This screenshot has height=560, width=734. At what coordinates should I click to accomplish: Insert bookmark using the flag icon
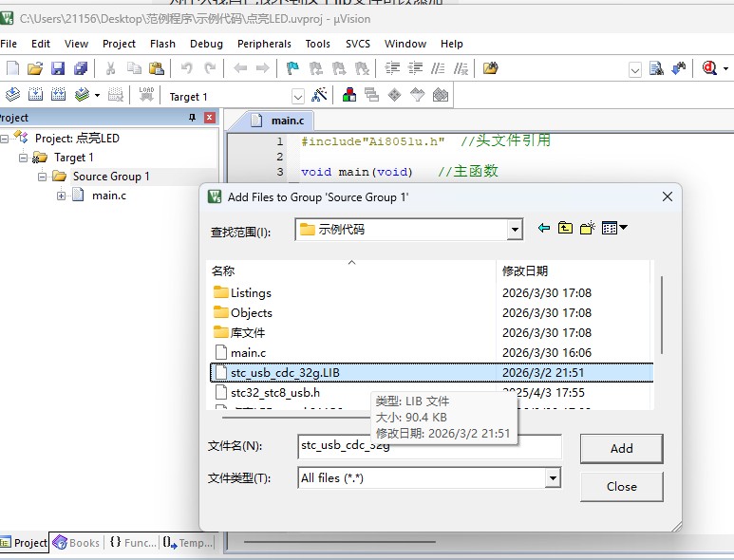[292, 68]
